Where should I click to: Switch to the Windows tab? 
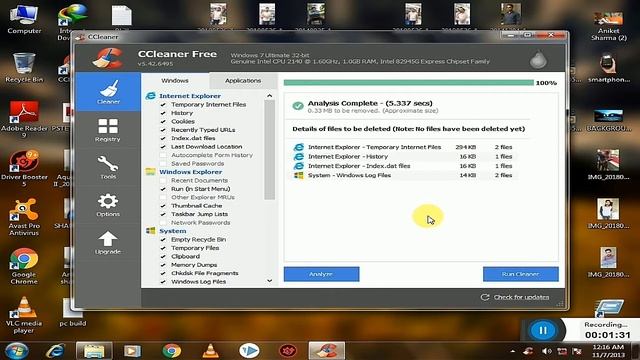175,81
